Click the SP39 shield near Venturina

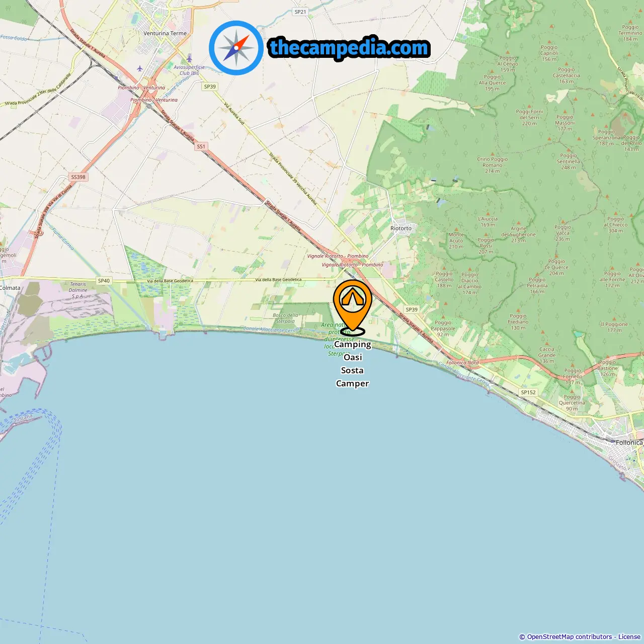(x=210, y=87)
